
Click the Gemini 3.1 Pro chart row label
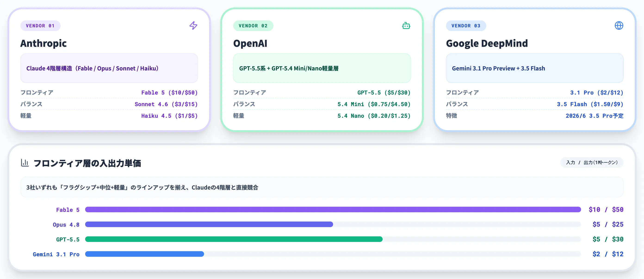pyautogui.click(x=56, y=254)
